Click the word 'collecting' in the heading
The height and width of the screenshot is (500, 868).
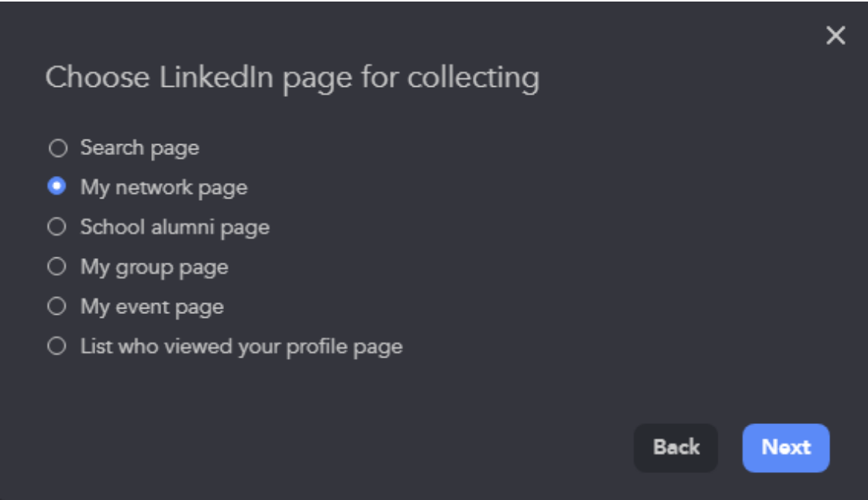pos(474,78)
